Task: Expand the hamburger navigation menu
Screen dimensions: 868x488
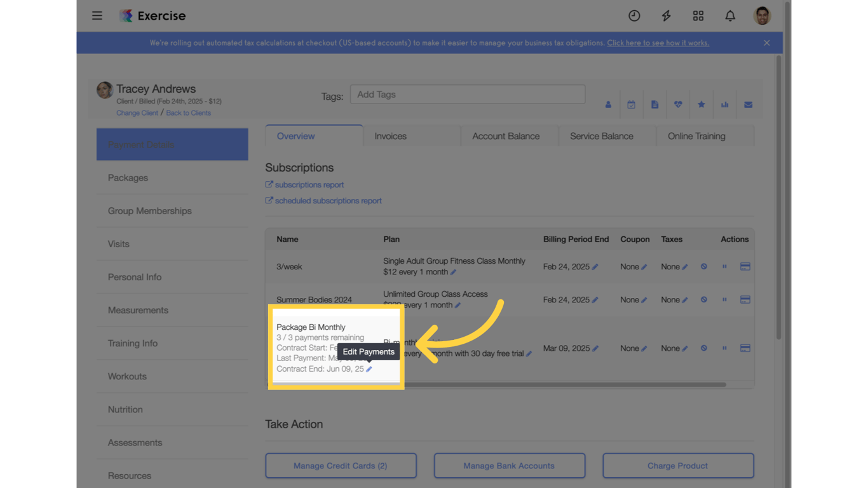Action: tap(97, 16)
